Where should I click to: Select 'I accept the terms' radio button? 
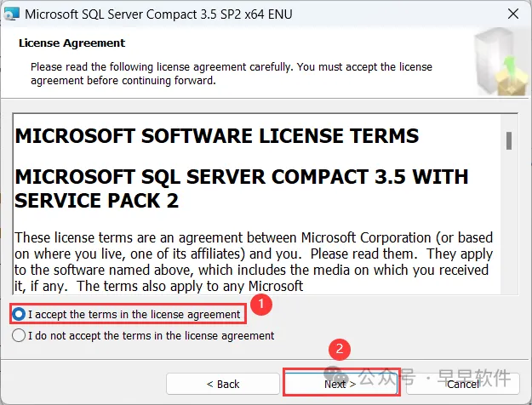[19, 314]
